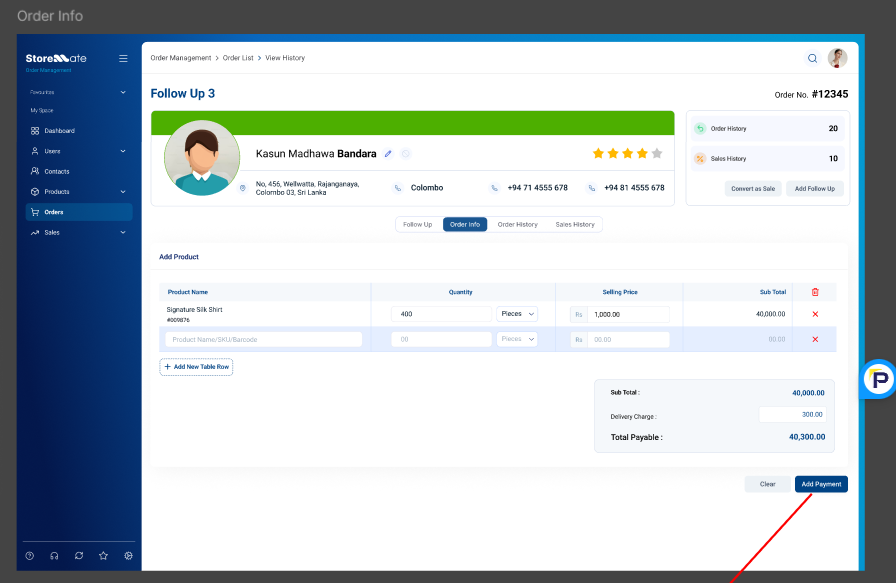The width and height of the screenshot is (896, 583).
Task: Expand the Sales menu chevron
Action: point(123,233)
